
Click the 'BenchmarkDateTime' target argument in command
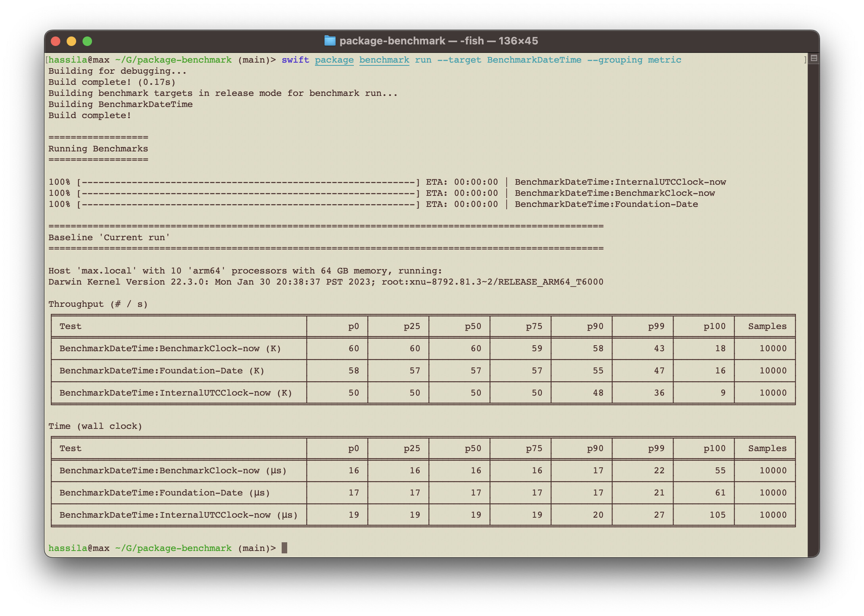coord(534,60)
